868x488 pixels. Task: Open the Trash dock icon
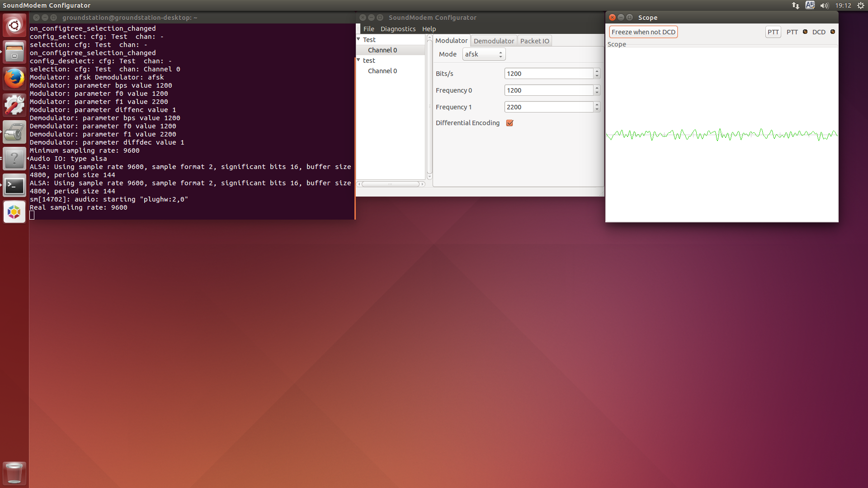pos(14,473)
